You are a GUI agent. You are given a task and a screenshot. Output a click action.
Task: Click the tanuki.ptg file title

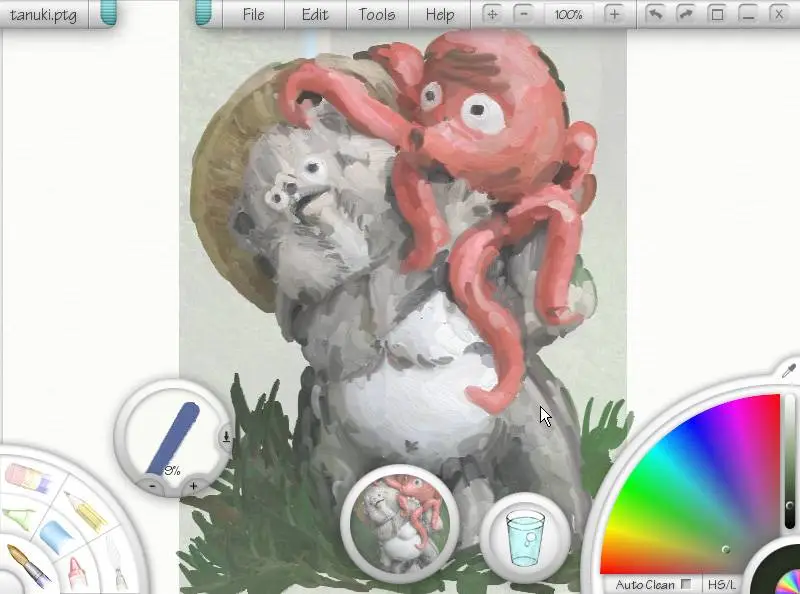click(x=43, y=14)
